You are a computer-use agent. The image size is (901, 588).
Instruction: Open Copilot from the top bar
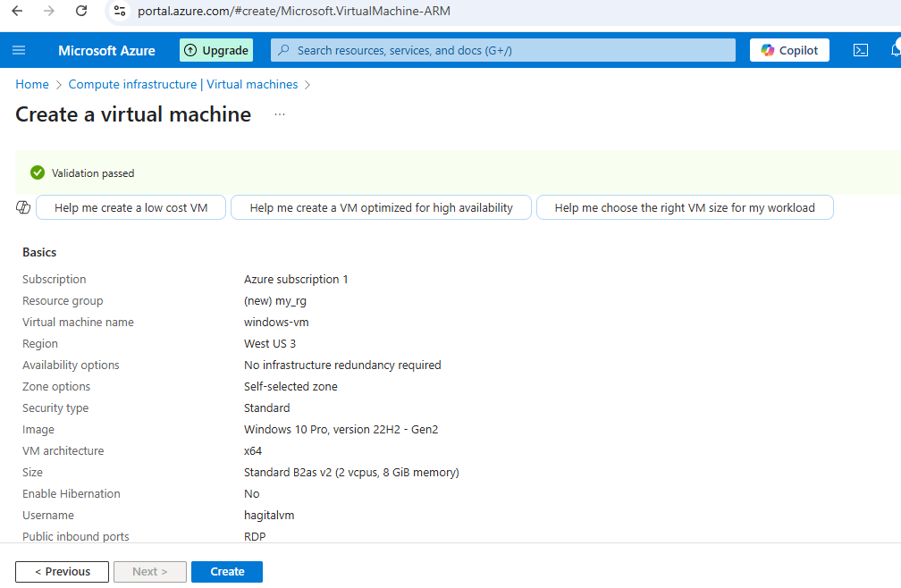tap(789, 51)
